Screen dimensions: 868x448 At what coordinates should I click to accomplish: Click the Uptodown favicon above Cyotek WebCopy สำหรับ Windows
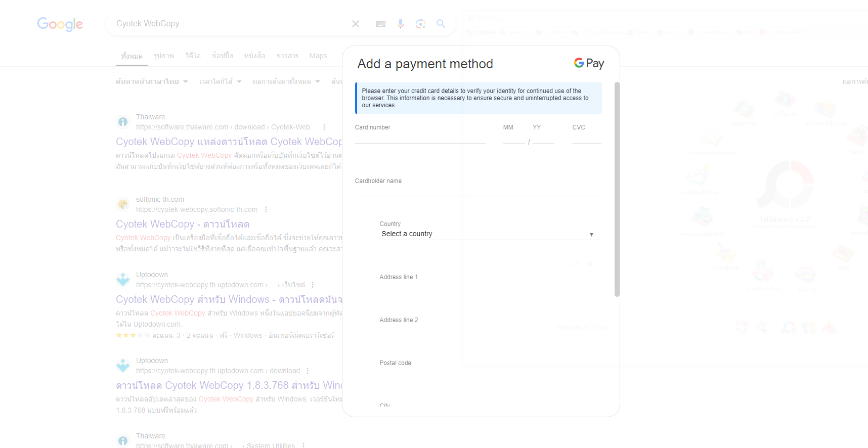click(123, 280)
